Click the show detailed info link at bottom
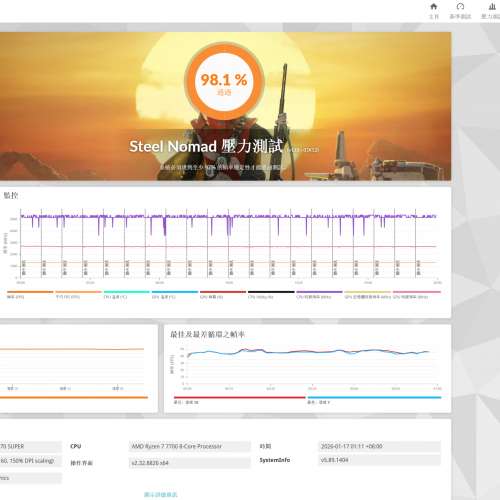Screen dimensions: 500x500 tap(161, 495)
